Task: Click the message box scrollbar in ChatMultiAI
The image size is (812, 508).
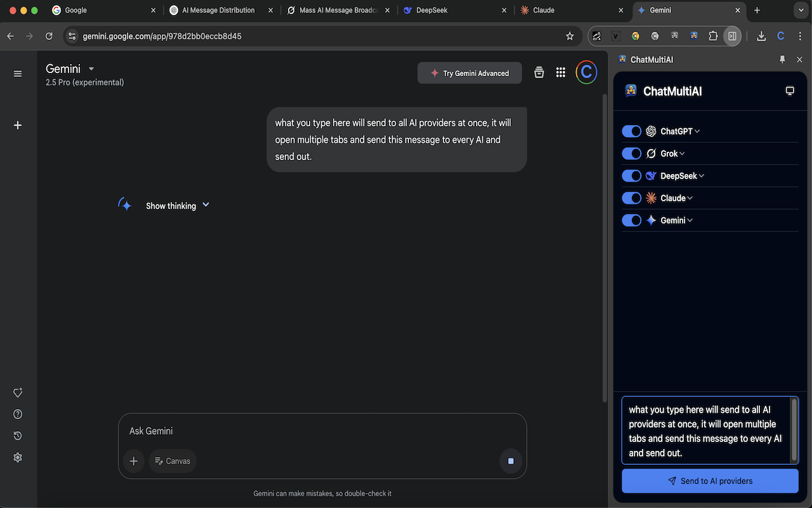Action: (794, 429)
